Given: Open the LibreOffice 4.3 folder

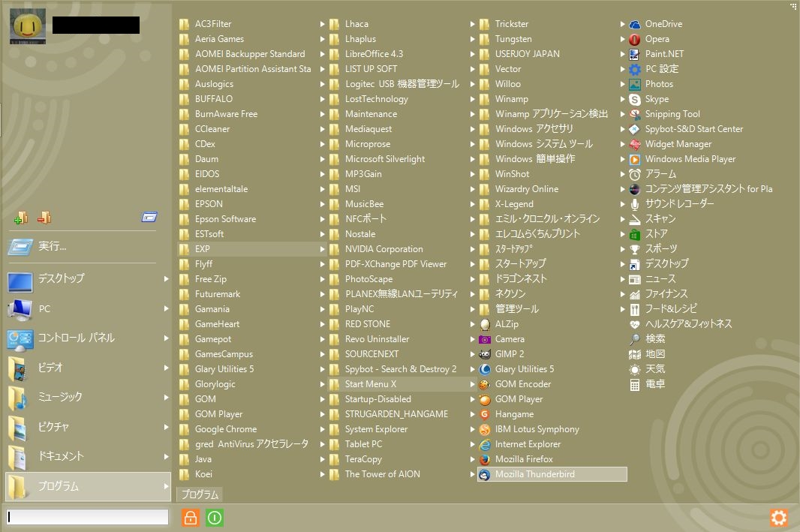Looking at the screenshot, I should coord(402,54).
